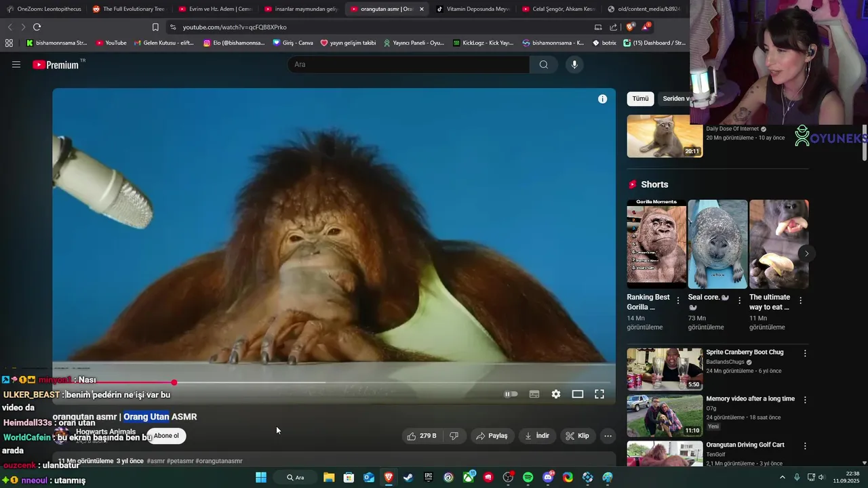Screen dimensions: 868x488
Task: Like the video with 279 B
Action: click(422, 436)
